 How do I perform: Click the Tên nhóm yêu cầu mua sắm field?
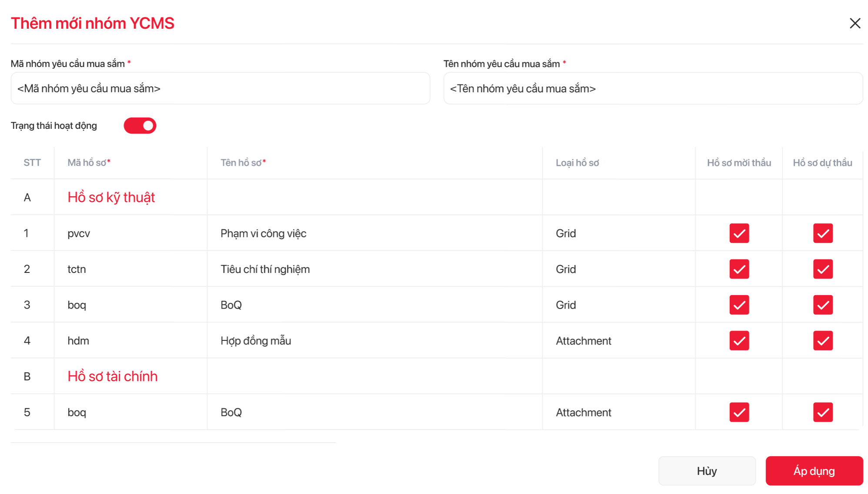coord(653,89)
